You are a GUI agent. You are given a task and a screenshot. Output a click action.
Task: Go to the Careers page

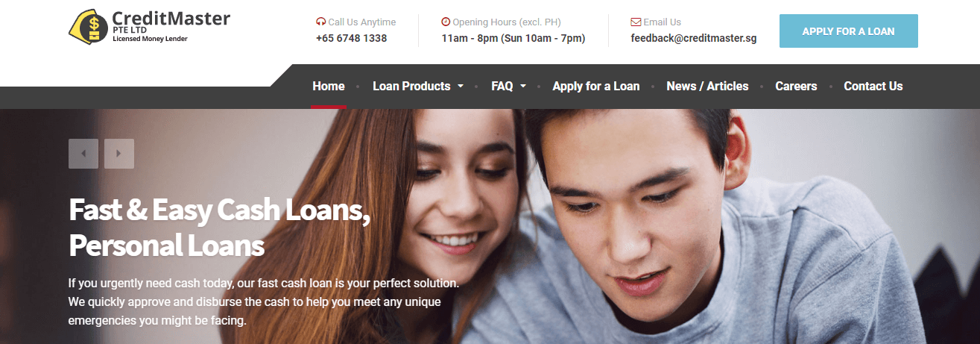[x=796, y=87]
